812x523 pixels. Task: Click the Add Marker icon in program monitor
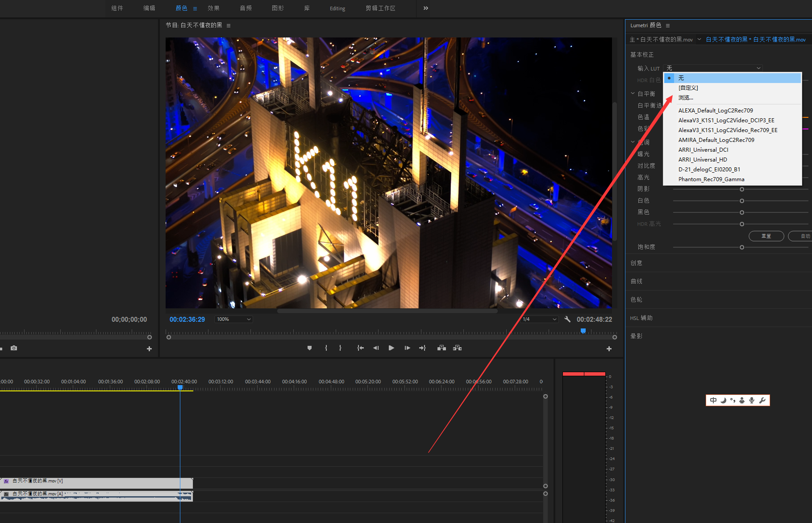(x=309, y=348)
